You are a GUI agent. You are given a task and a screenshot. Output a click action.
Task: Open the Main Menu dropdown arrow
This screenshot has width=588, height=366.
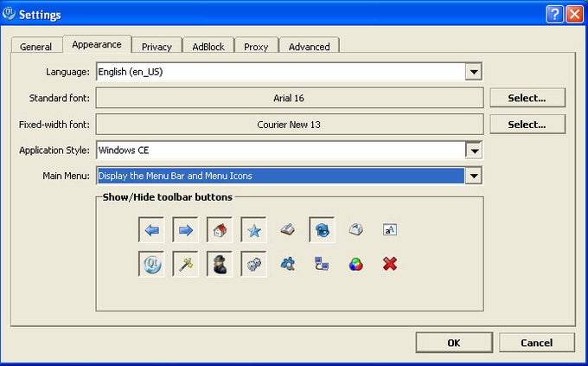pos(474,176)
